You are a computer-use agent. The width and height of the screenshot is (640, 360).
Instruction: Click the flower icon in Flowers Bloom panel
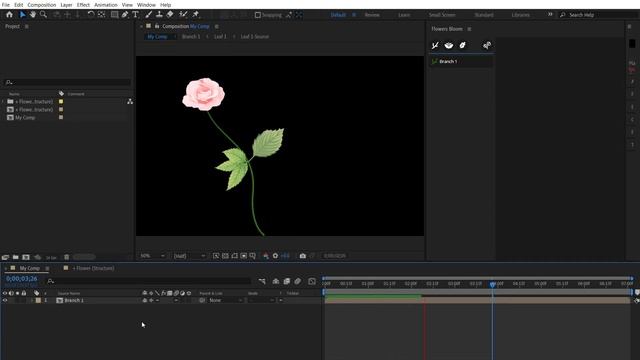449,45
